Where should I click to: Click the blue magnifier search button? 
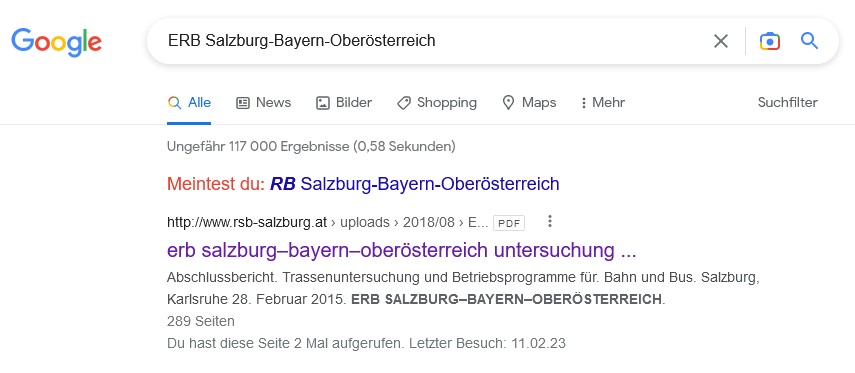pos(809,40)
